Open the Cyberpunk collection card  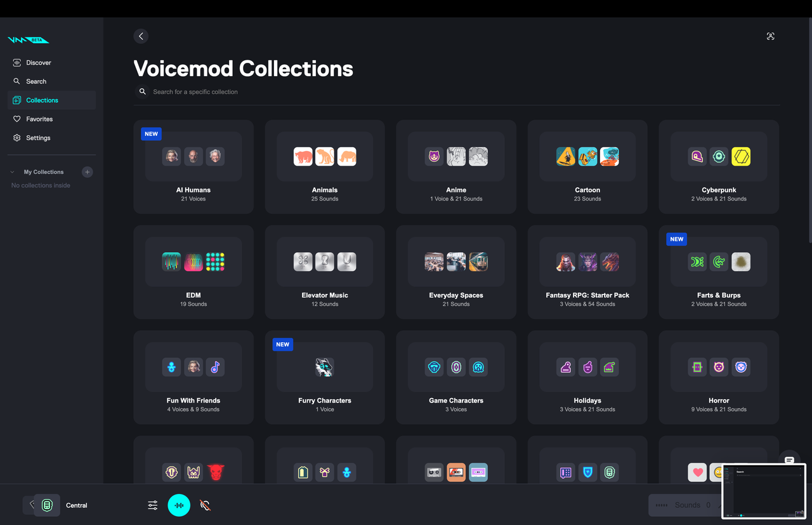tap(719, 166)
